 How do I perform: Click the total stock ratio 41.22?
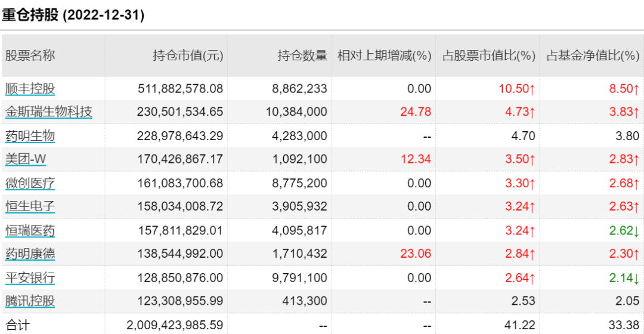520,324
